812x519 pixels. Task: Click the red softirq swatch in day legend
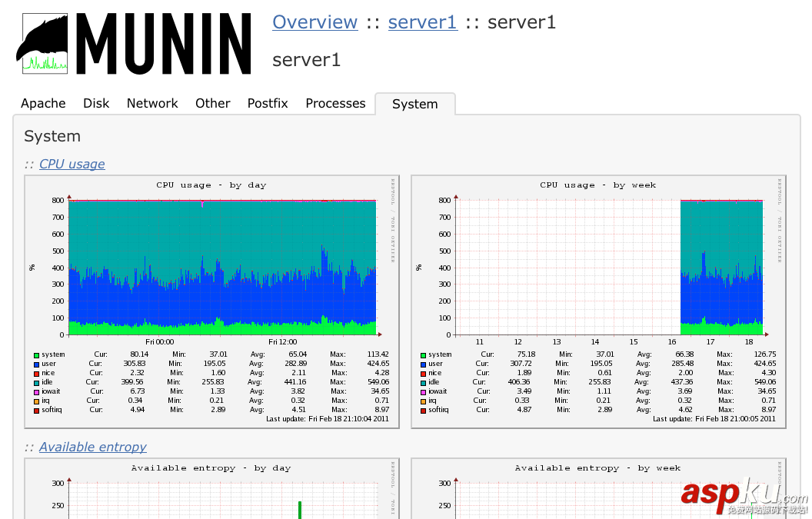pyautogui.click(x=36, y=411)
